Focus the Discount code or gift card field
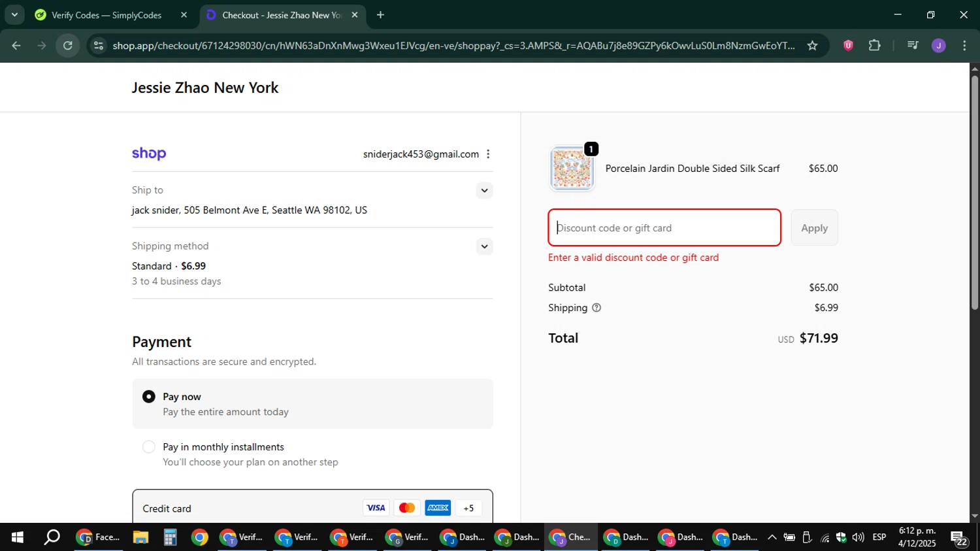 (x=664, y=227)
